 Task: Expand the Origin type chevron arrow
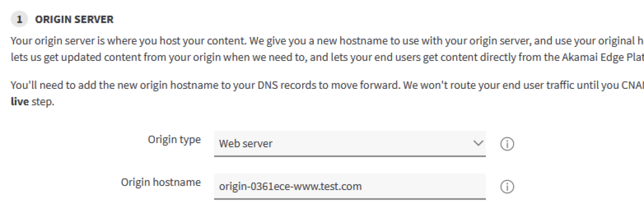coord(478,143)
